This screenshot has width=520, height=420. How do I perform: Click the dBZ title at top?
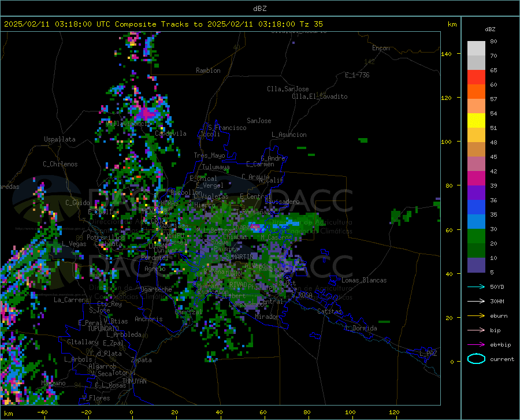coord(259,9)
